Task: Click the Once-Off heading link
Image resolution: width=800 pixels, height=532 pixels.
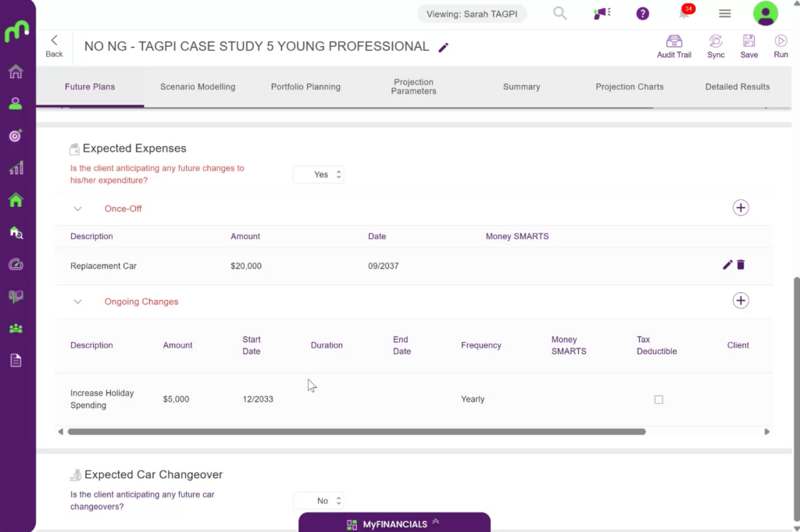Action: point(123,209)
